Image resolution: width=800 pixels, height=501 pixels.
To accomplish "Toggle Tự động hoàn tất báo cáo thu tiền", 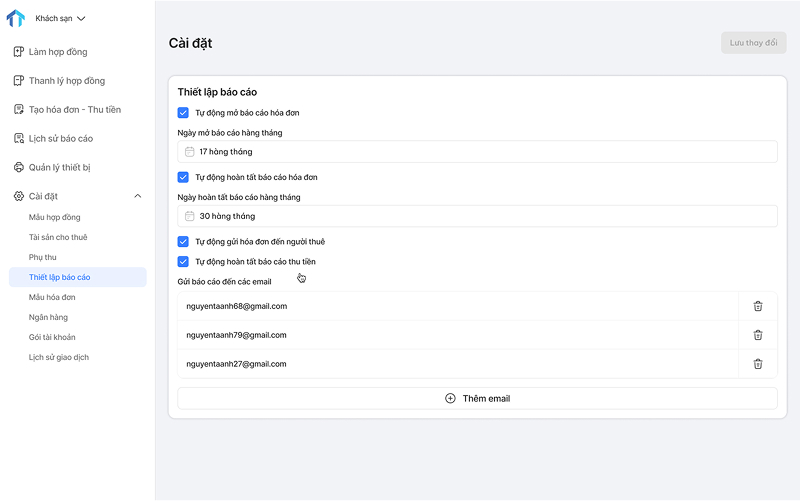I will pos(183,261).
